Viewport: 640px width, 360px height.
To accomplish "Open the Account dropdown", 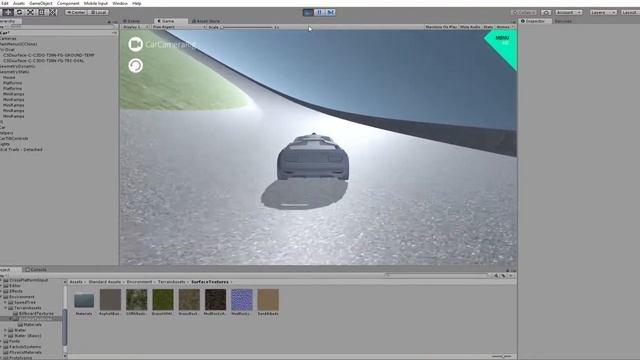I will tap(568, 13).
